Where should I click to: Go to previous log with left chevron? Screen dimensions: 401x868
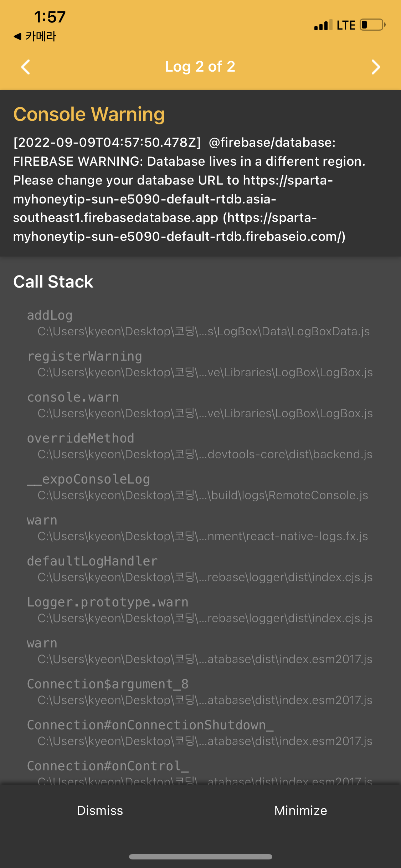pyautogui.click(x=25, y=67)
